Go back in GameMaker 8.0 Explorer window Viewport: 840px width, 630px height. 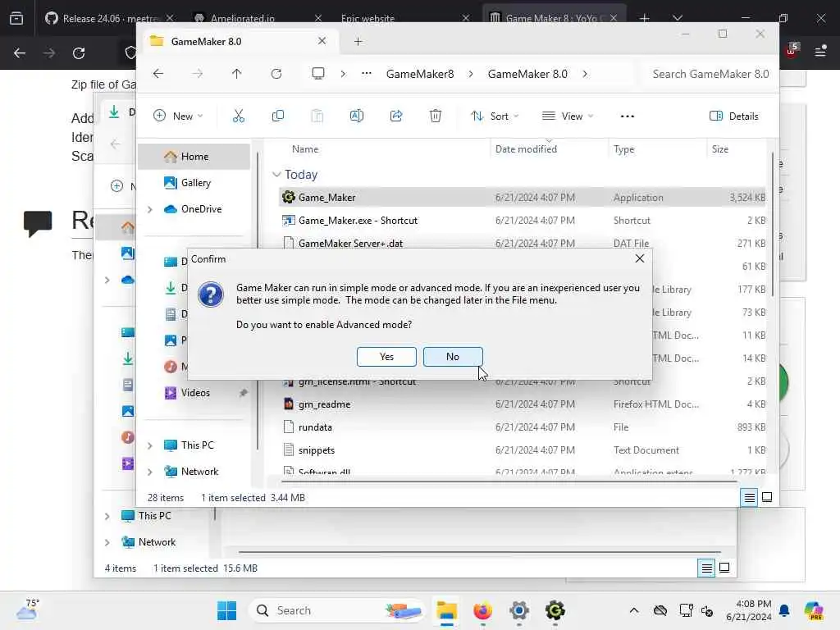point(158,74)
